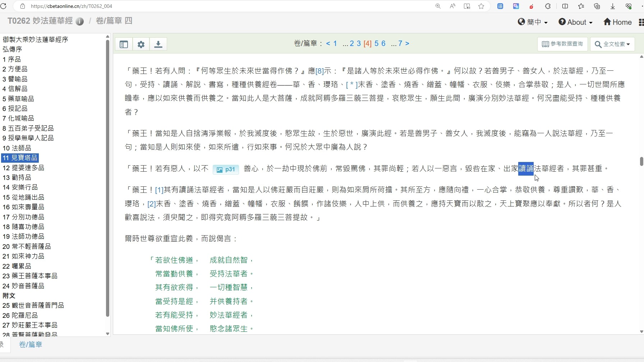Show info icon beside 妙法蓮華經 title
The width and height of the screenshot is (644, 362).
(80, 22)
